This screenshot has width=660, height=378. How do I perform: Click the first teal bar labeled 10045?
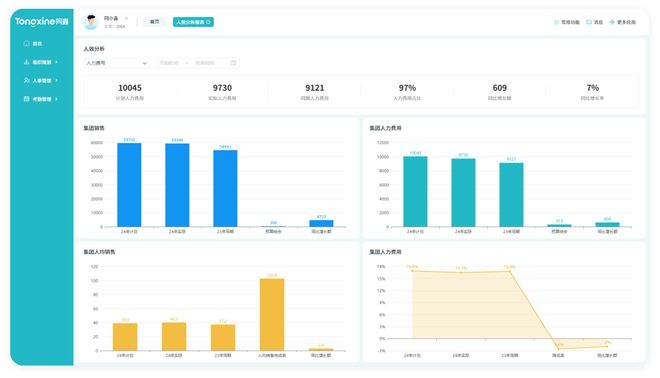click(415, 192)
